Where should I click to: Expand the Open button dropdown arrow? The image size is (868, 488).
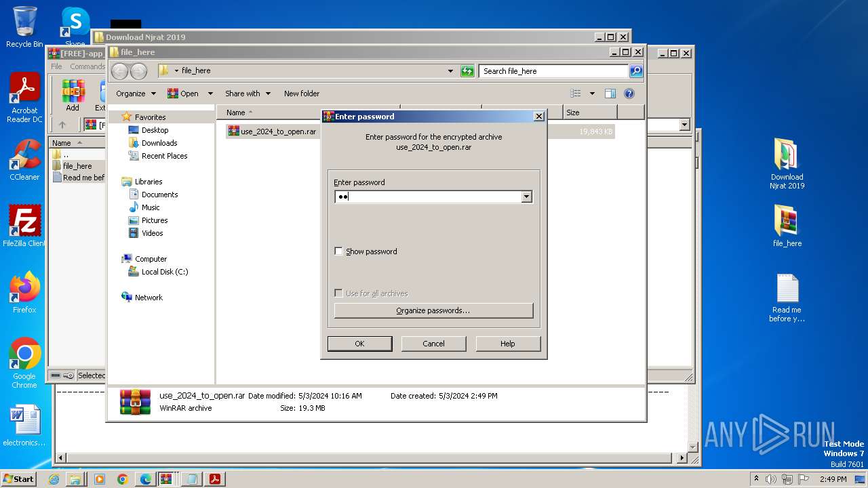210,94
